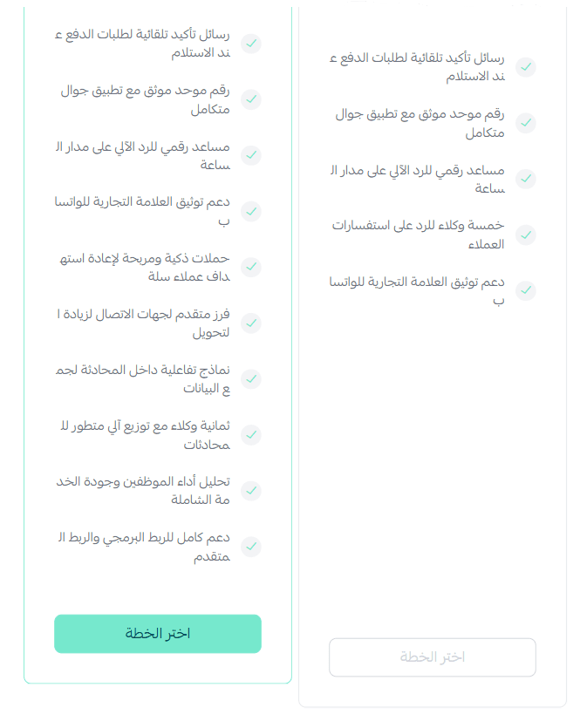Select the نماذج تفاعلية داخل المحادثة text
Viewport: 580px width, 728px height.
coord(145,379)
